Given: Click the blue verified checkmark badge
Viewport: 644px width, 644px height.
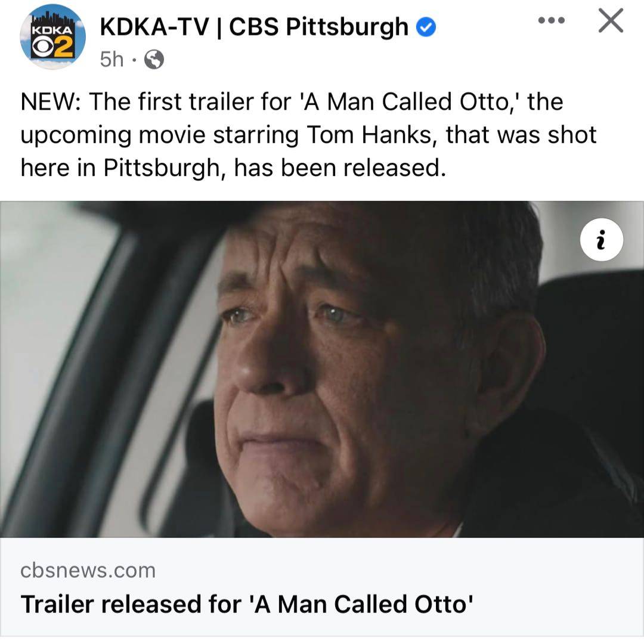Looking at the screenshot, I should 425,26.
